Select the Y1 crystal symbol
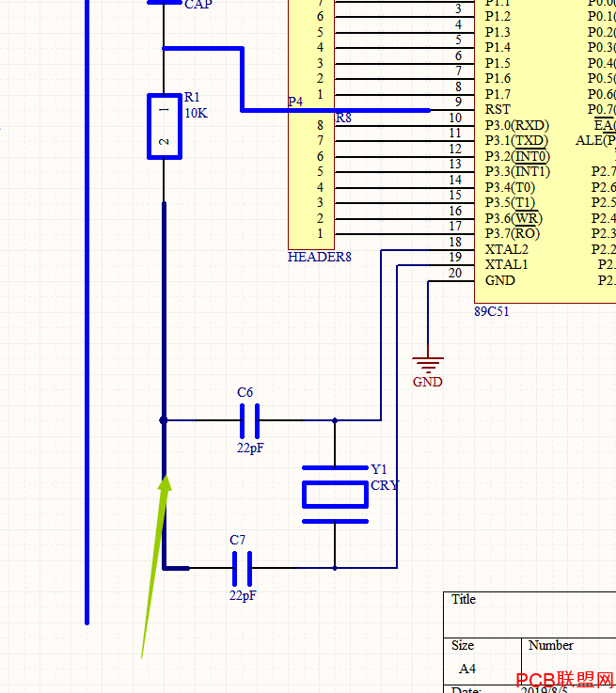The image size is (616, 693). tap(335, 495)
